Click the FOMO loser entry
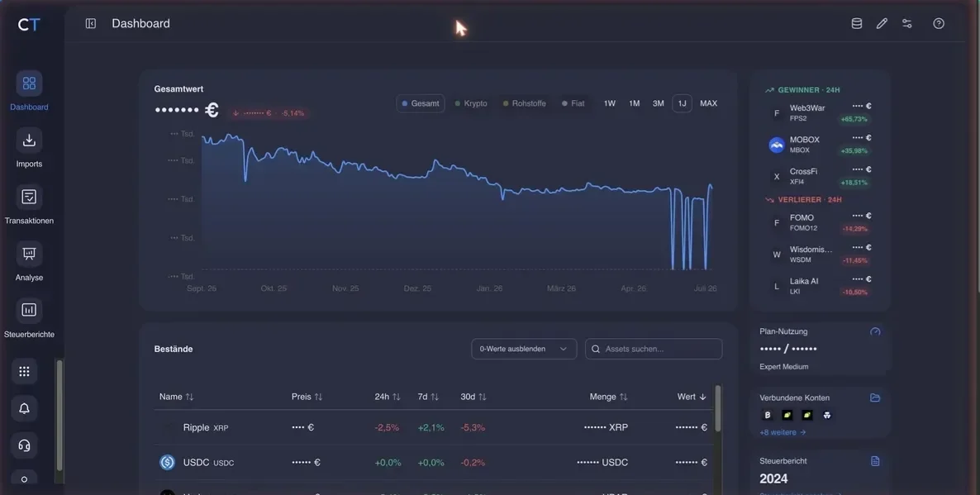 point(820,222)
